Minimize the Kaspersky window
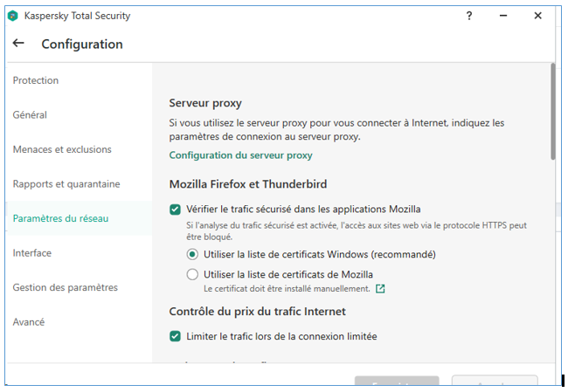The image size is (568, 392). click(504, 16)
